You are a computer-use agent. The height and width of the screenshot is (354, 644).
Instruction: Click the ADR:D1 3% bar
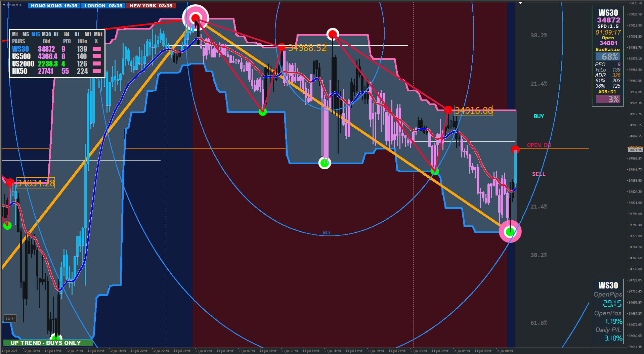coord(608,99)
